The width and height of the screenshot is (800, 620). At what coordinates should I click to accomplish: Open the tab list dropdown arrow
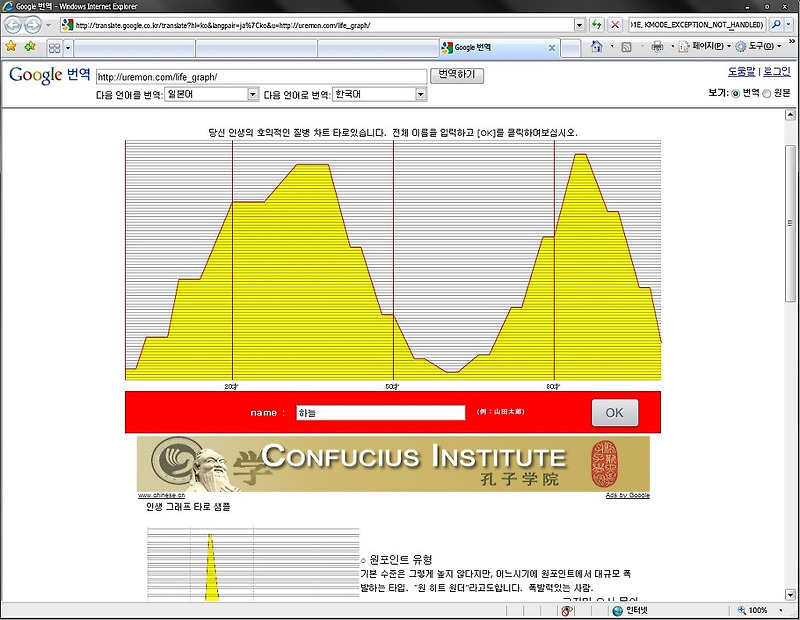68,48
